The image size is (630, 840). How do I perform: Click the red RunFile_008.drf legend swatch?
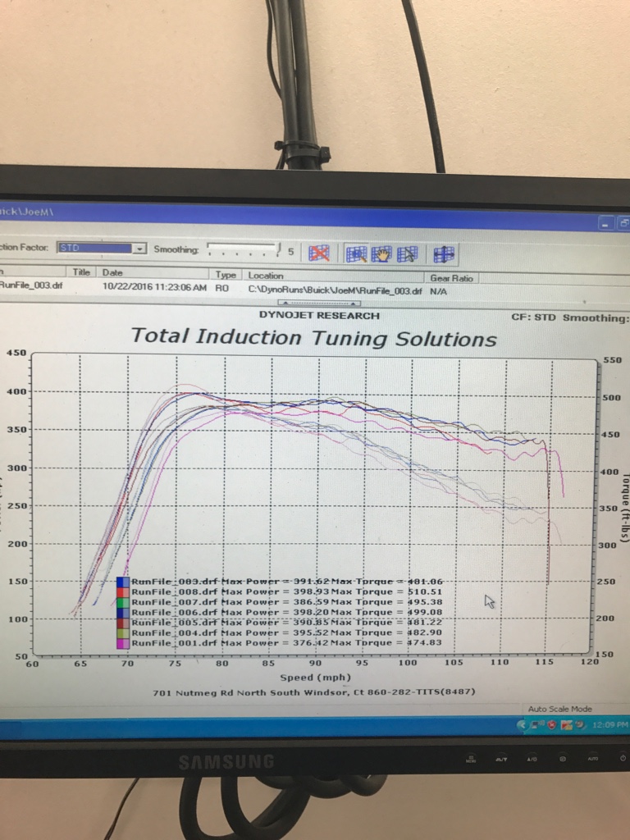(x=123, y=592)
